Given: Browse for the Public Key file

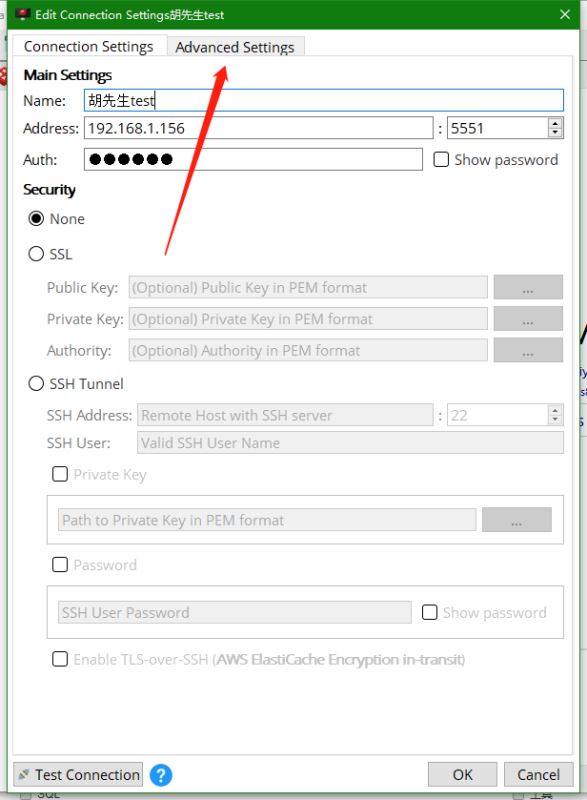Looking at the screenshot, I should [x=528, y=287].
